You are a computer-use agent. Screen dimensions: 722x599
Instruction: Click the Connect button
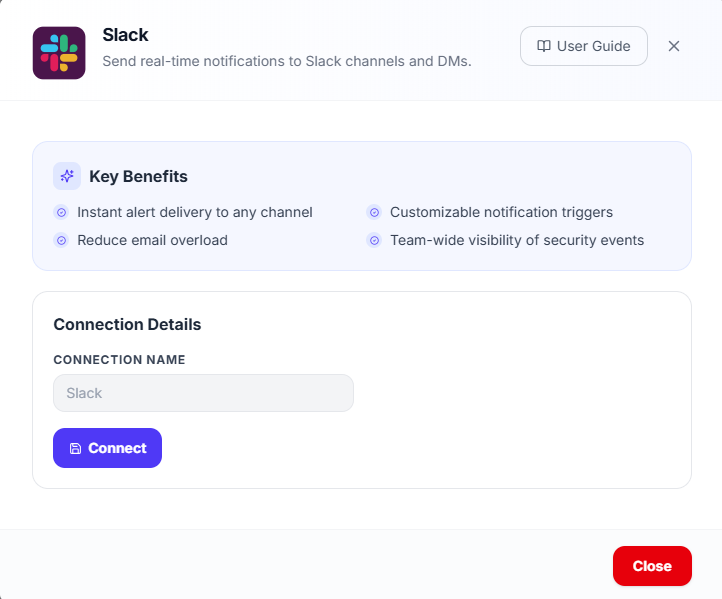point(107,448)
